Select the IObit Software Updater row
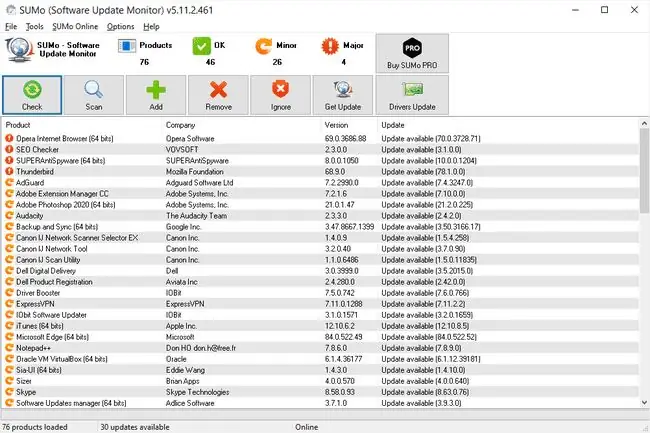 tap(321, 315)
